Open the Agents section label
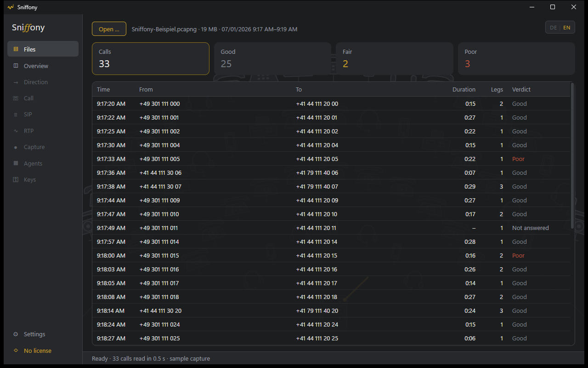This screenshot has height=368, width=588. pyautogui.click(x=33, y=163)
